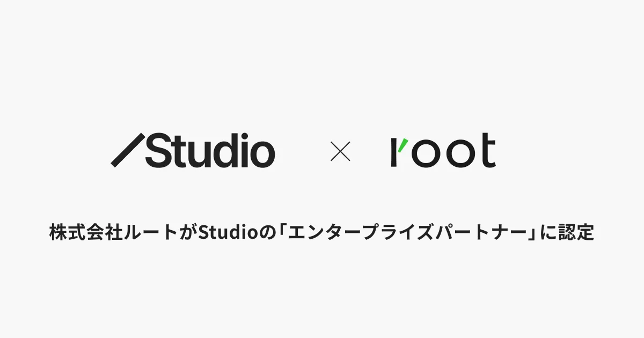Select the letter S in Studio wordmark
The height and width of the screenshot is (338, 644).
coord(159,150)
